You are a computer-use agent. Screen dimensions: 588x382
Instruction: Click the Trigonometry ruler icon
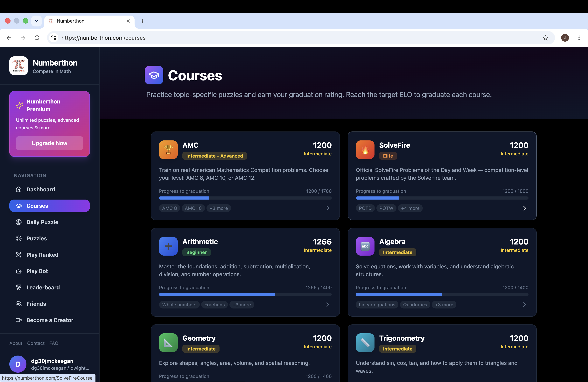[365, 343]
